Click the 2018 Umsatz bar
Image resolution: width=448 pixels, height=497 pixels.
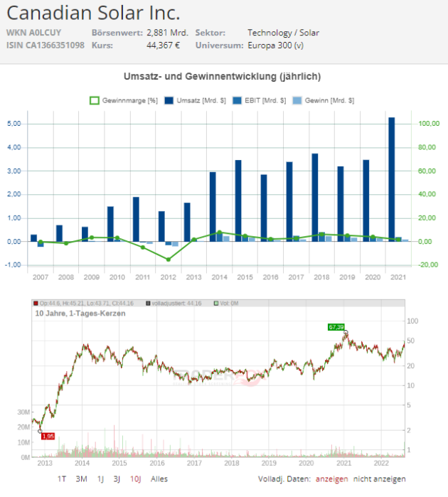(x=315, y=198)
